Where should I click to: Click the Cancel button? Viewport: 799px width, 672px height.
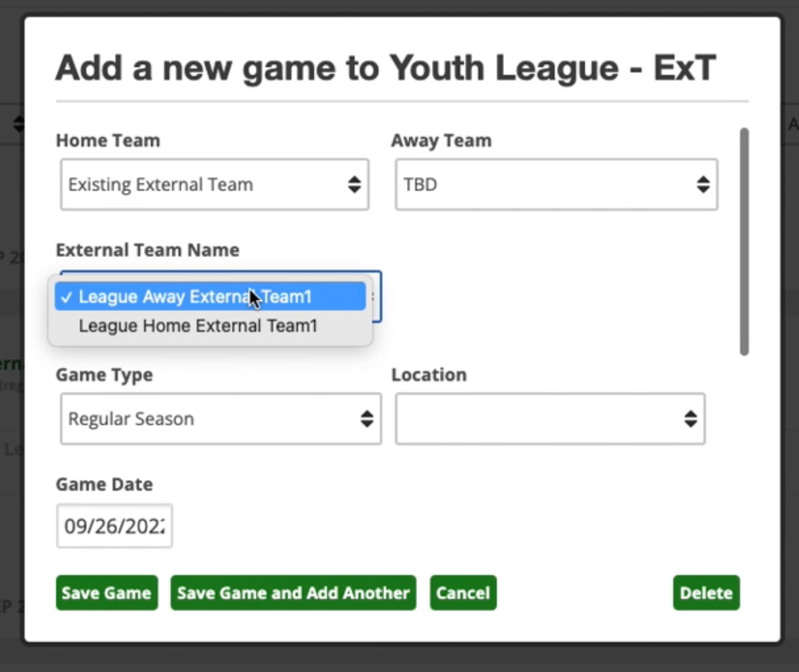462,592
